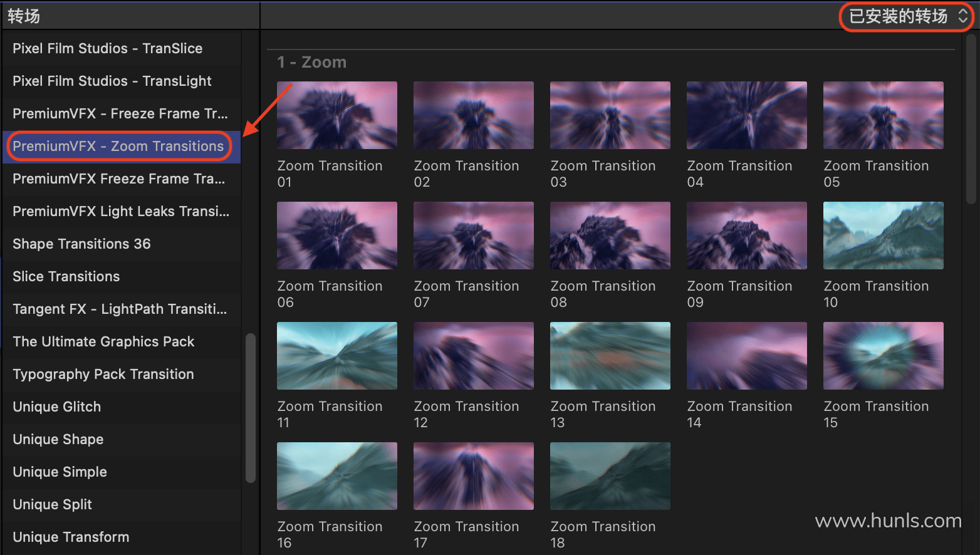This screenshot has width=980, height=555.
Task: Select PremiumVFX Freeze Frame Tra... category
Action: click(x=122, y=179)
